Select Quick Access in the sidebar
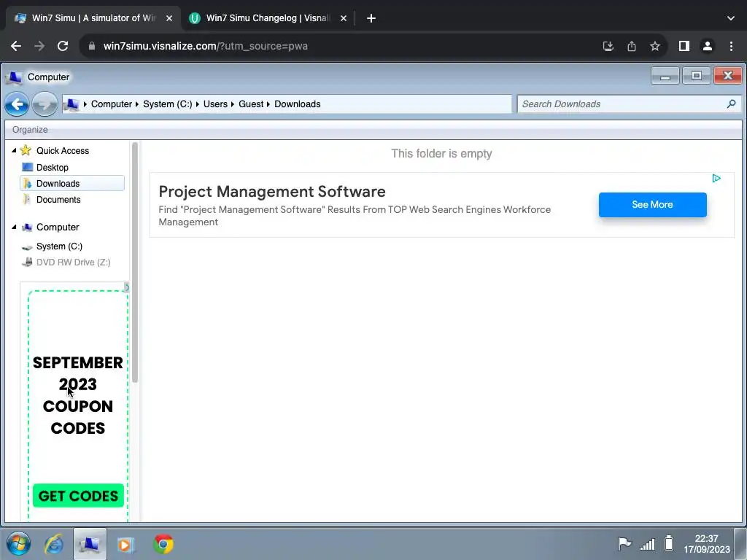 tap(63, 150)
